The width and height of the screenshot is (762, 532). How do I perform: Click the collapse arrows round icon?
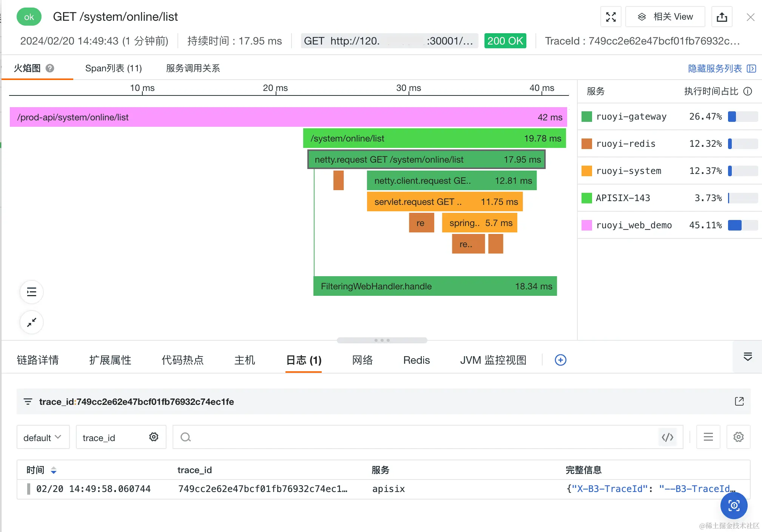pyautogui.click(x=32, y=322)
